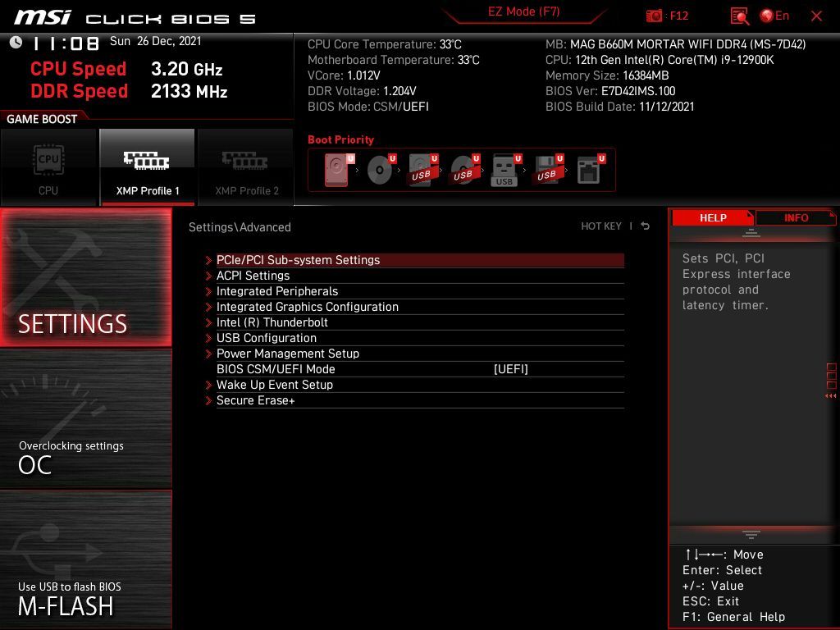Toggle XMP Profile 2
The image size is (840, 630).
(246, 167)
